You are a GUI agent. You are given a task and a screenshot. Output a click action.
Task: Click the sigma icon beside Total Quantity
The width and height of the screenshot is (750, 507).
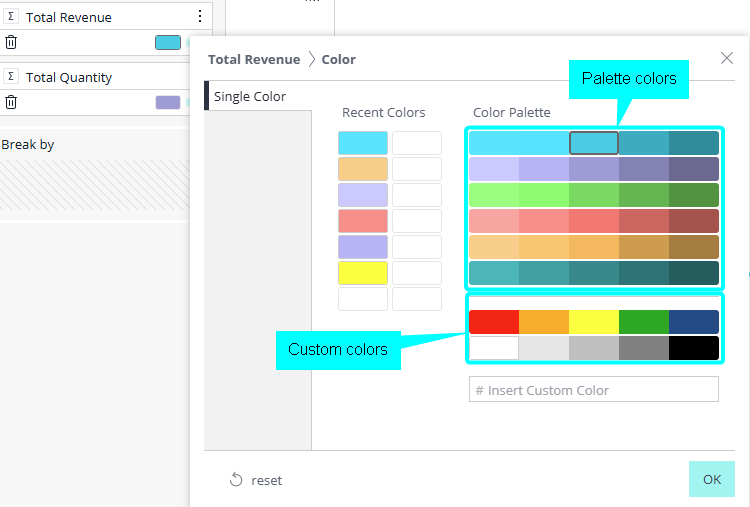11,77
